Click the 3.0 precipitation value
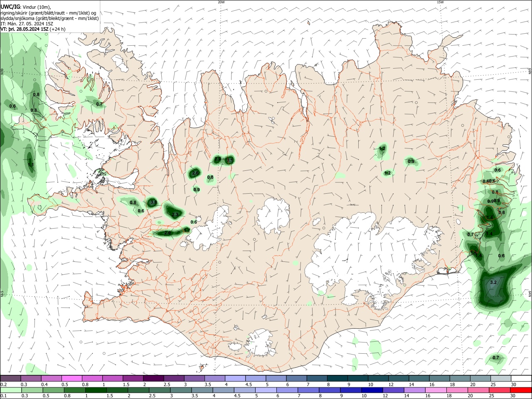The image size is (532, 399). click(x=153, y=202)
